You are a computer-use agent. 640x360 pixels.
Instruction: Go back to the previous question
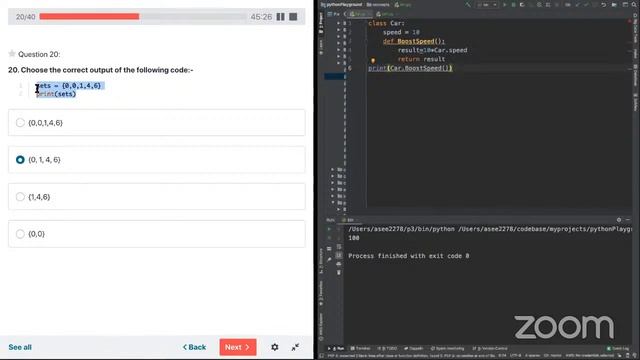[x=194, y=347]
